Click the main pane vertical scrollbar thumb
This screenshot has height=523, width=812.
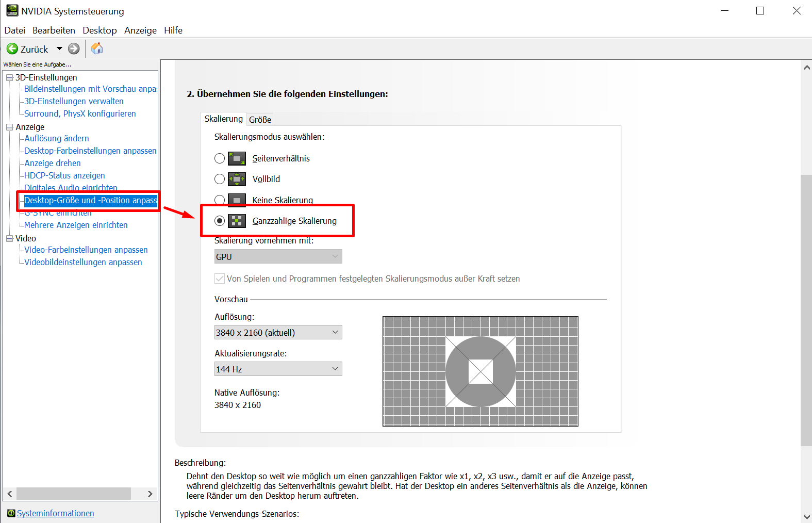(x=806, y=310)
